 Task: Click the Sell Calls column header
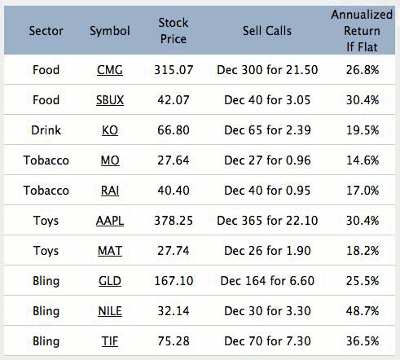point(267,31)
